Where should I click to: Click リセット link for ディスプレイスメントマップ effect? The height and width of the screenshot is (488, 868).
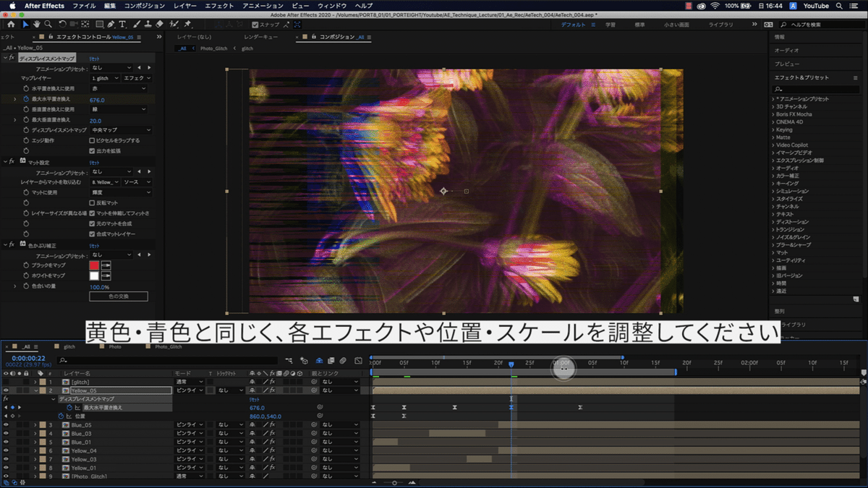coord(94,58)
